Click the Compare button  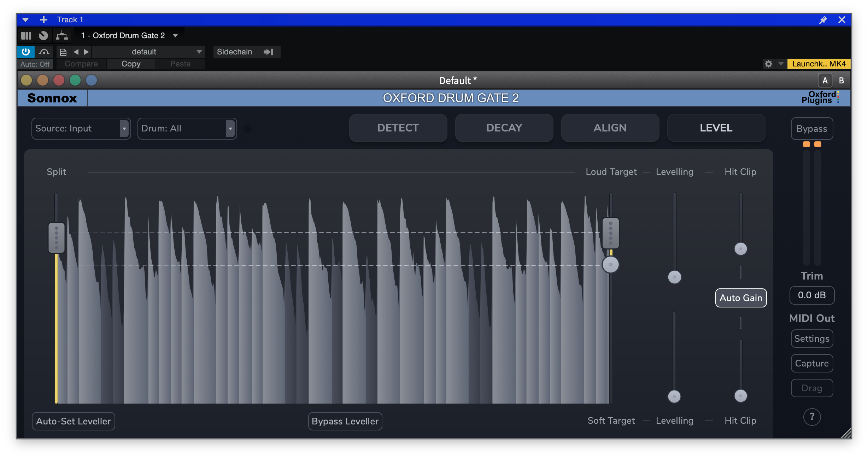click(81, 64)
